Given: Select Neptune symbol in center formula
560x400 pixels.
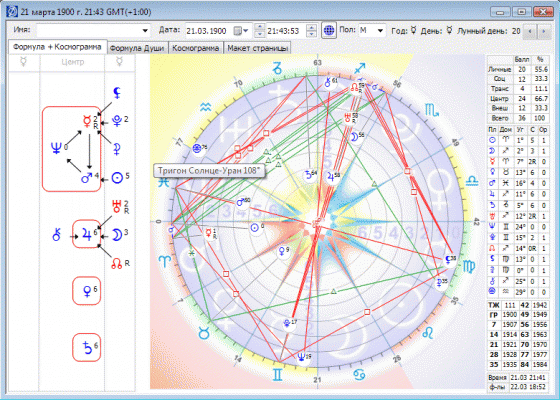Looking at the screenshot, I should pos(56,148).
